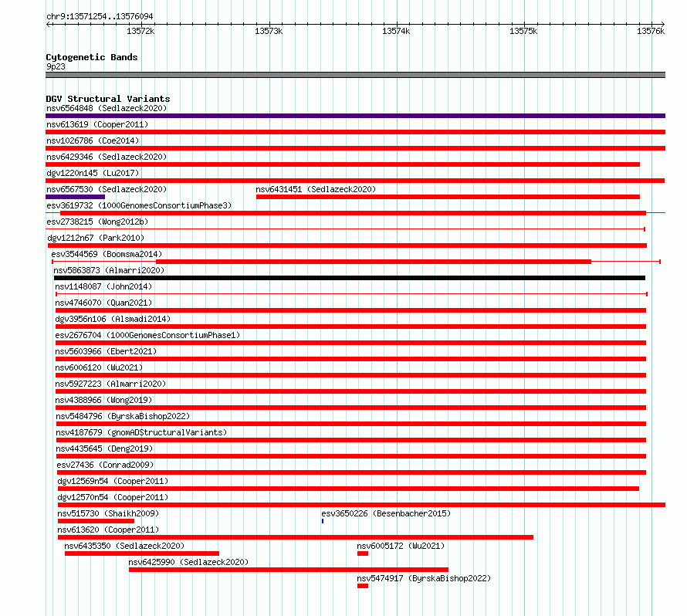The width and height of the screenshot is (687, 616).
Task: Click the nsv6567530 (Sedlazeck2020) label
Action: [107, 189]
